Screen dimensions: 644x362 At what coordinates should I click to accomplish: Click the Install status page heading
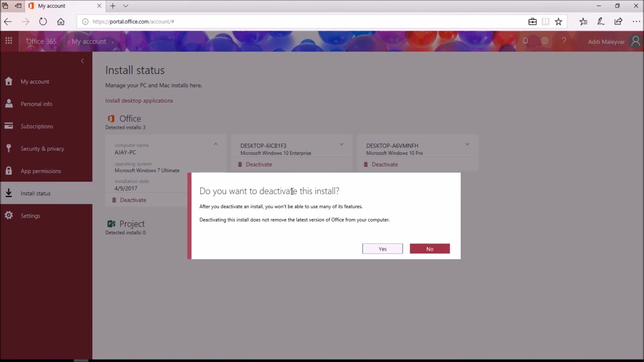tap(135, 70)
